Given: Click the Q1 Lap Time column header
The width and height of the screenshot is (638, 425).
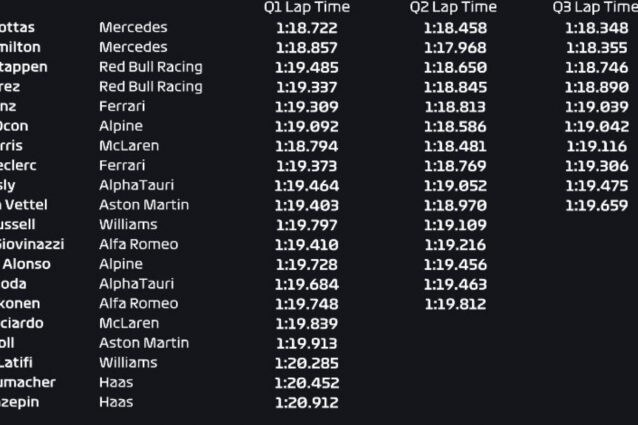Looking at the screenshot, I should 307,7.
